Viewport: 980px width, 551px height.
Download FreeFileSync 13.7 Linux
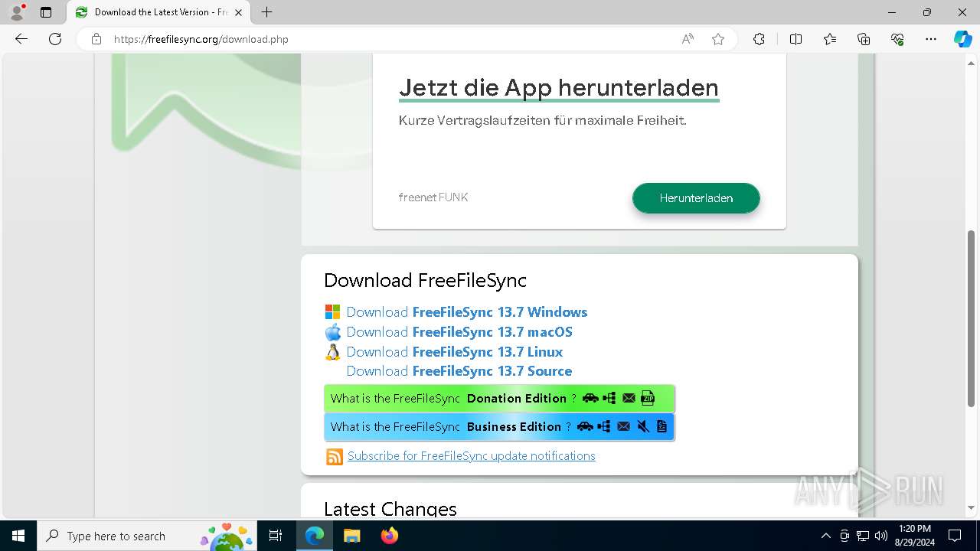[455, 352]
